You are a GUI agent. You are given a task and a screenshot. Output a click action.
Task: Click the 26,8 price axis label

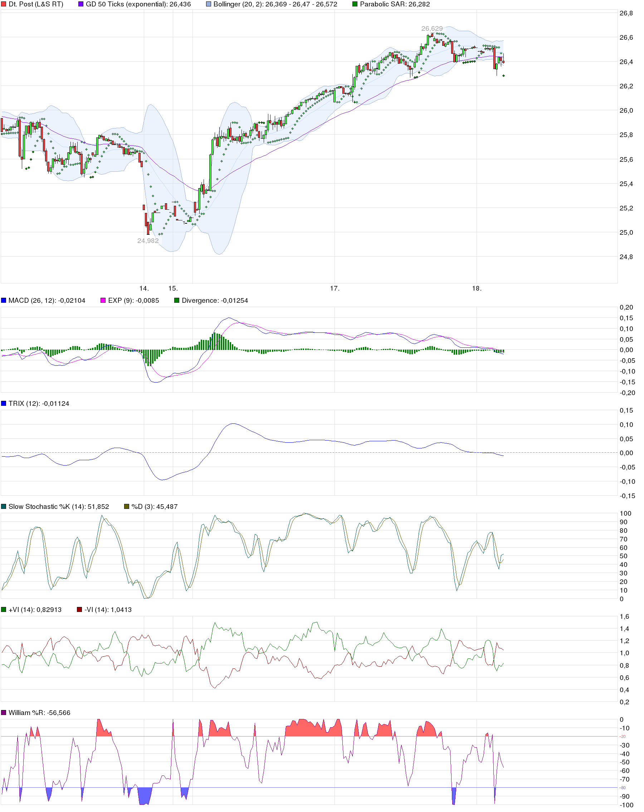coord(626,13)
